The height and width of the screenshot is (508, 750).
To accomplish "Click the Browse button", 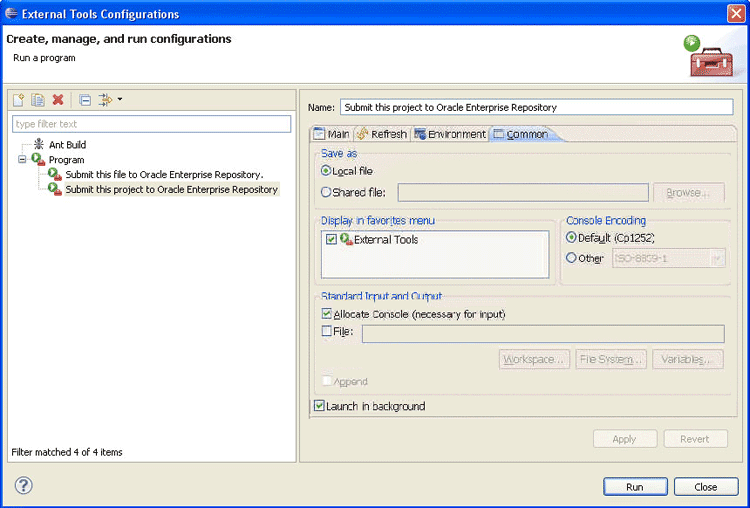I will pos(689,192).
